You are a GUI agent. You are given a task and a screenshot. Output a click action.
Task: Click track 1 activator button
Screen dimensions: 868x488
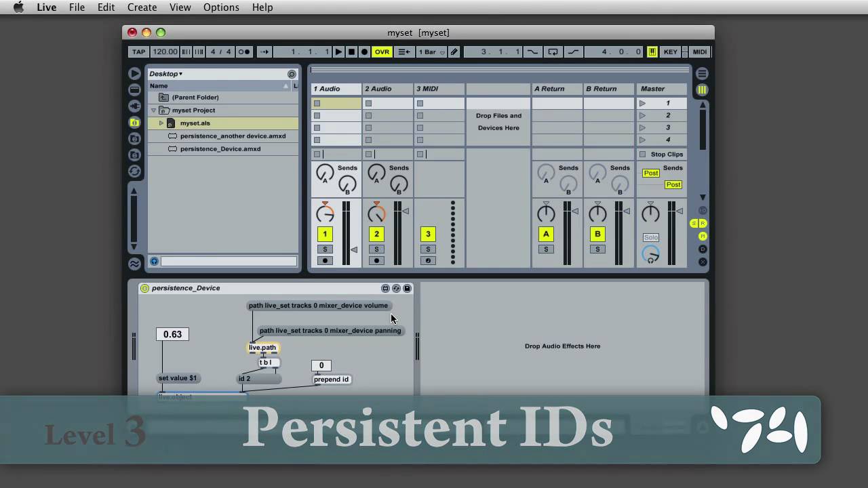pos(325,235)
